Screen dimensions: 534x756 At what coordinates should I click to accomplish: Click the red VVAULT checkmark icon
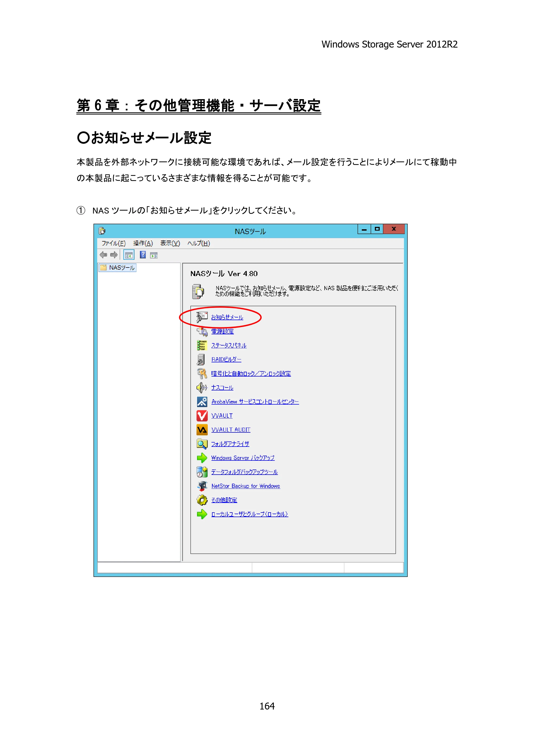click(x=202, y=416)
